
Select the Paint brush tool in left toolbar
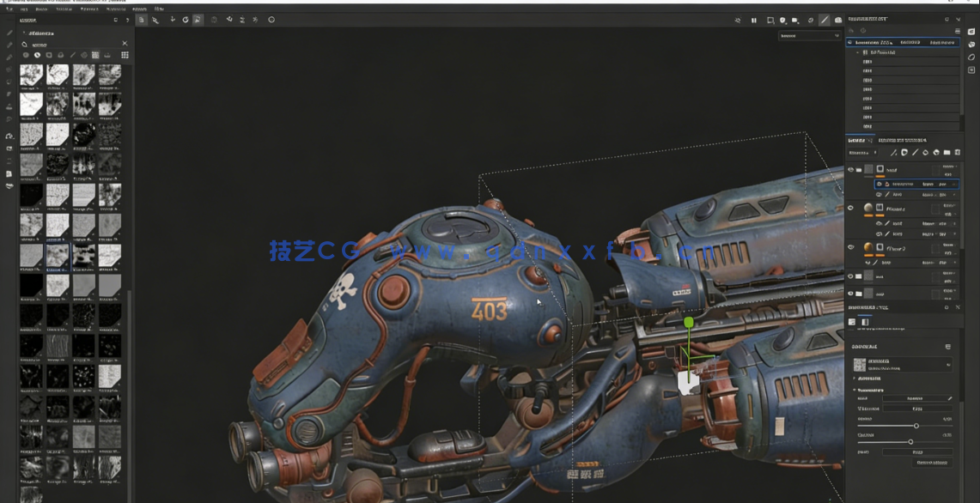pos(9,33)
